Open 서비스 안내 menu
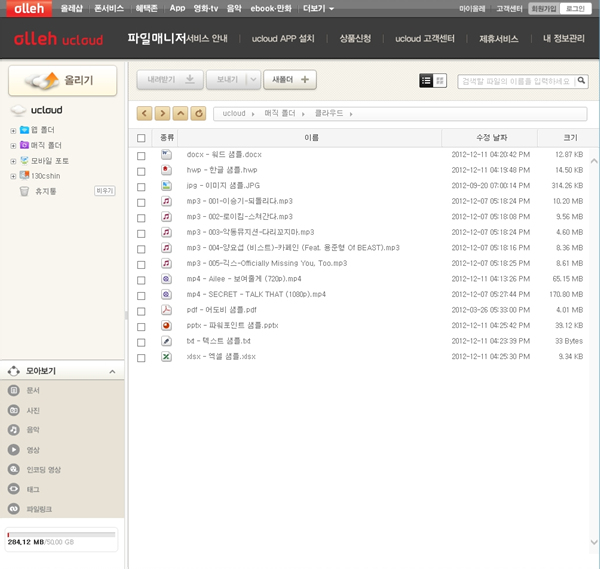Screen dimensions: 600x569 point(207,39)
